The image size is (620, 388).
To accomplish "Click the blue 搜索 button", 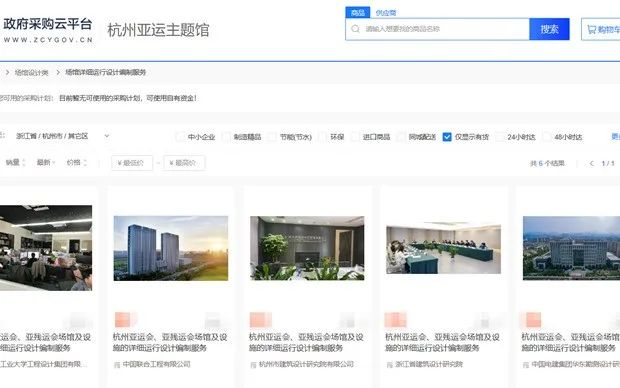I will [x=549, y=29].
